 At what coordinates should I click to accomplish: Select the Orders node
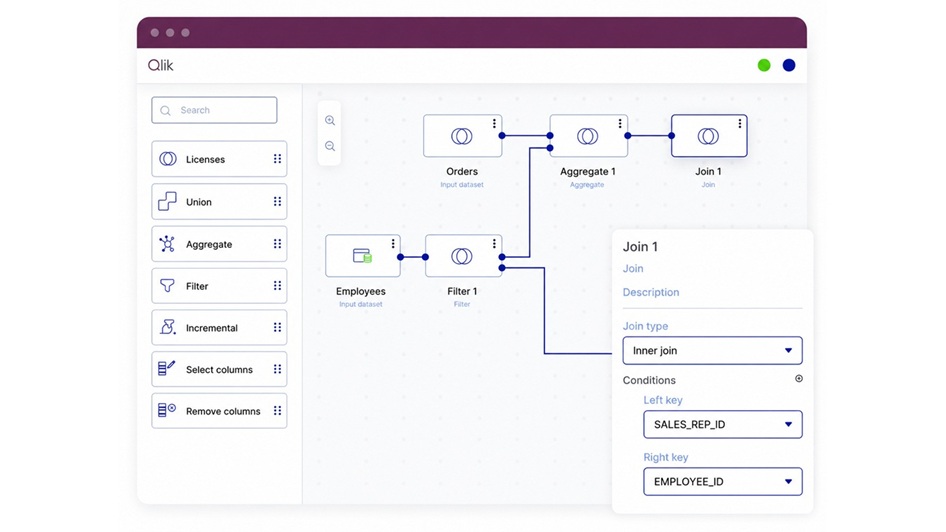(462, 136)
